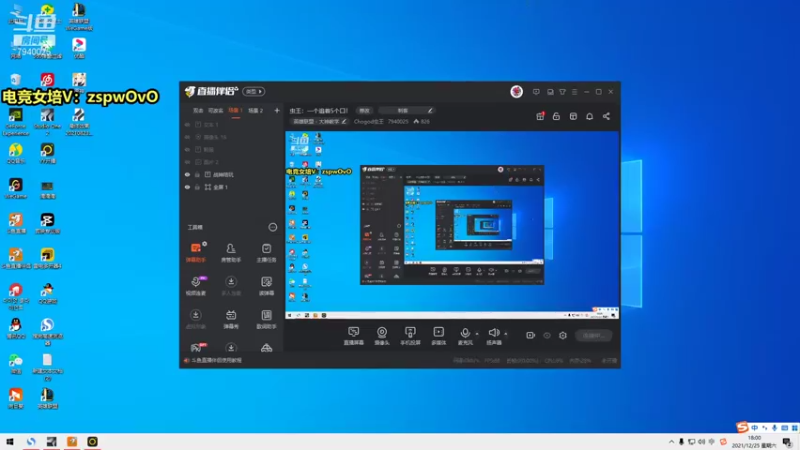Collapse the 工具箱 toolbox panel
Viewport: 800px width, 450px height.
coord(272,227)
